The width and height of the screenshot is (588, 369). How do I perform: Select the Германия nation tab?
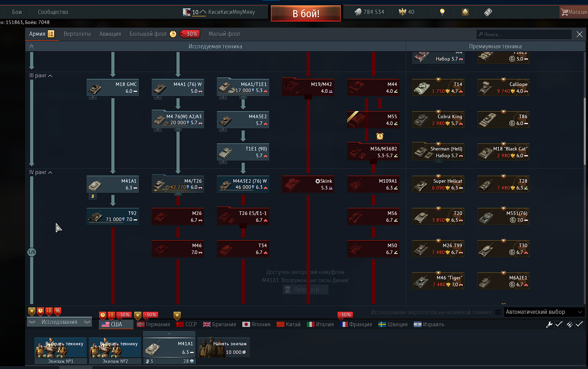pos(154,324)
